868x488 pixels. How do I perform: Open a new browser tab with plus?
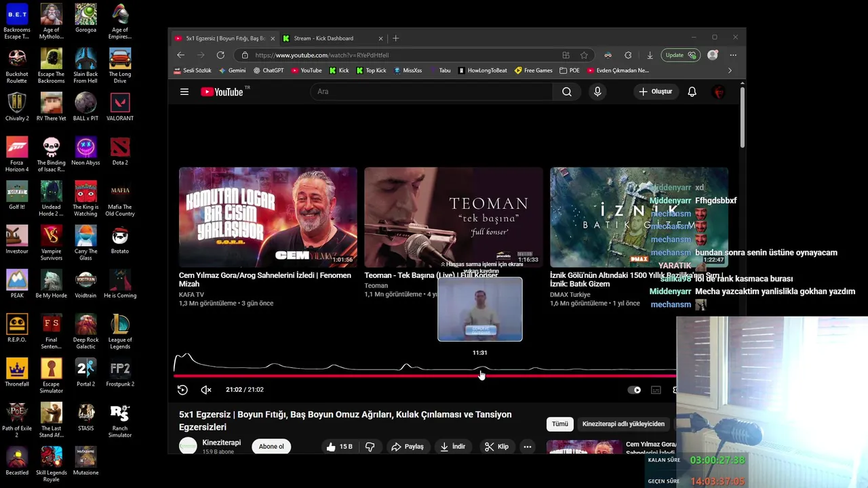point(396,38)
